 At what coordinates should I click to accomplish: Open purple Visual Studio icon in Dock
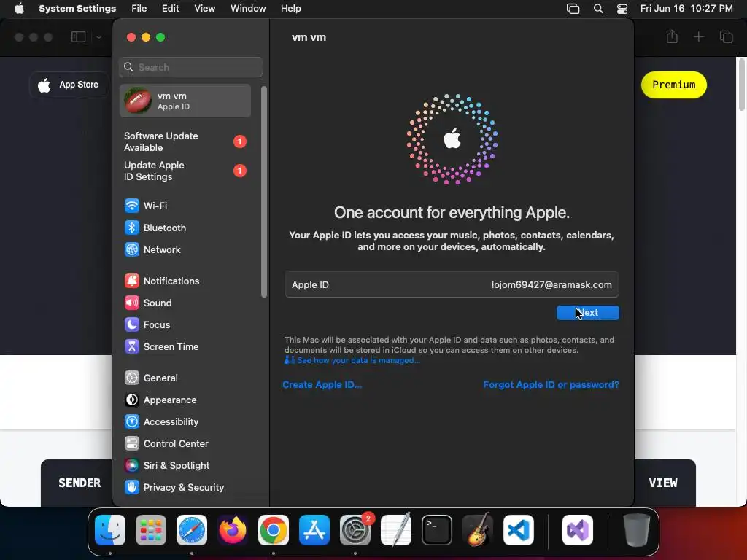(578, 530)
